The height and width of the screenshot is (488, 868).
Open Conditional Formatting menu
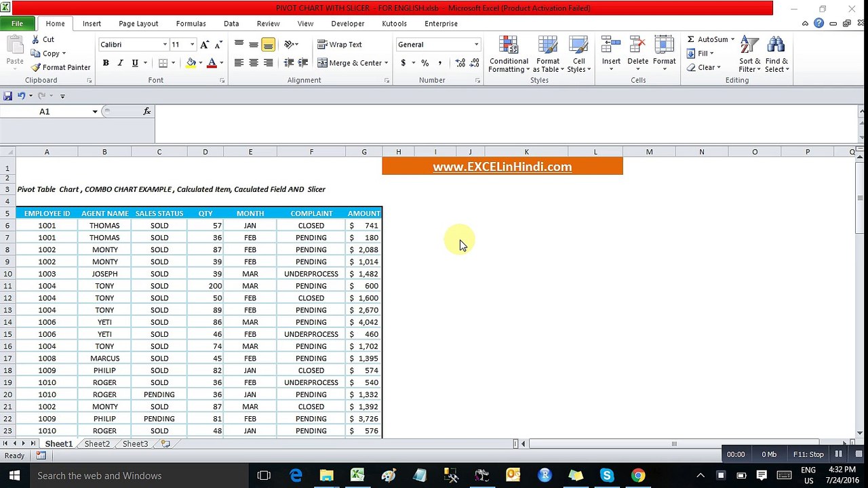(x=509, y=54)
